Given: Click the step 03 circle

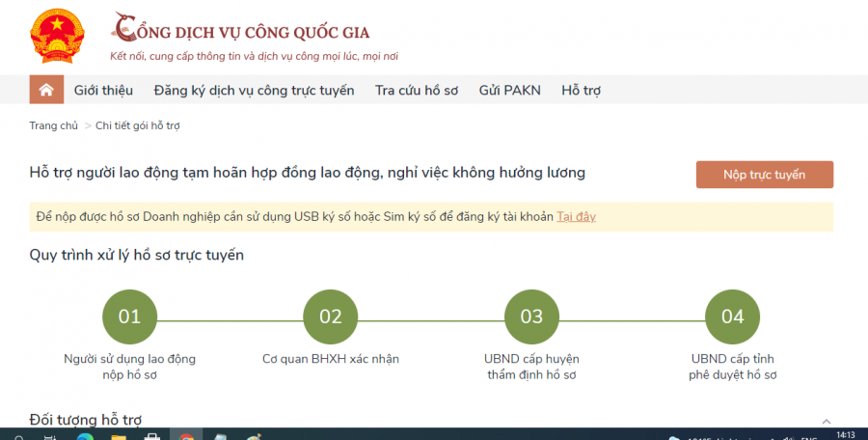Looking at the screenshot, I should [531, 316].
